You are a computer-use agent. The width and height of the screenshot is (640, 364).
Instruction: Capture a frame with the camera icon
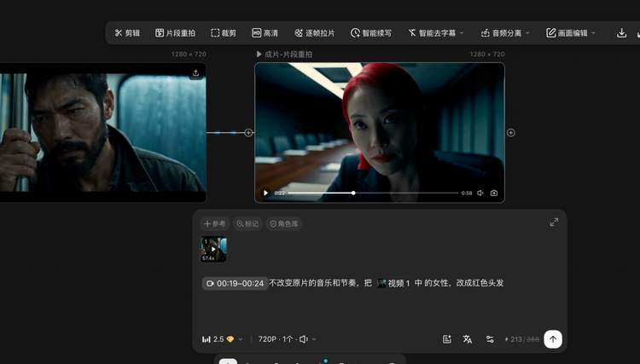[494, 193]
